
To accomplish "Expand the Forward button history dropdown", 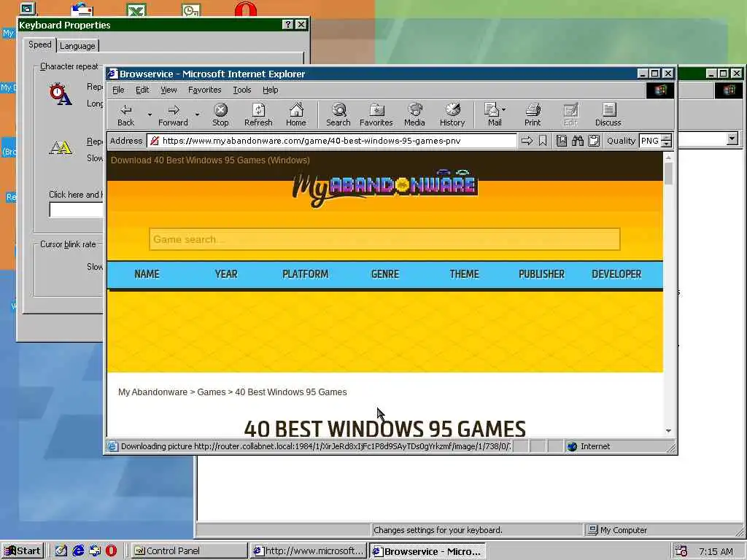I will click(x=197, y=114).
